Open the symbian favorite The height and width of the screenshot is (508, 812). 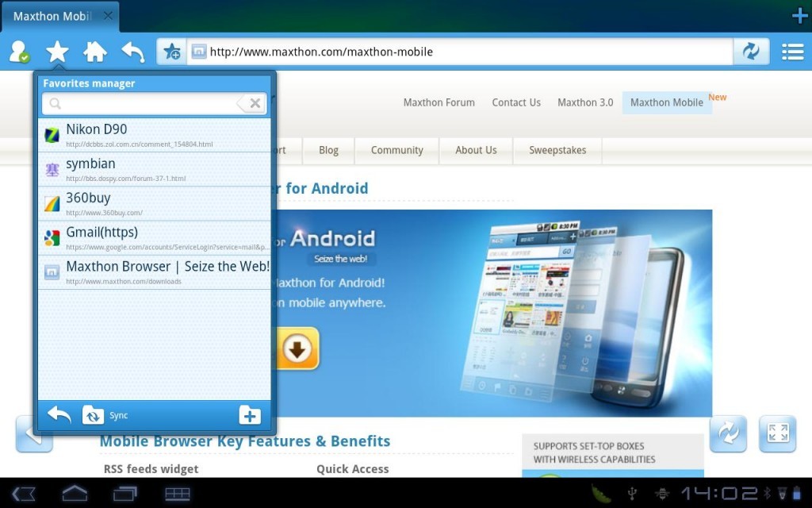click(x=155, y=170)
